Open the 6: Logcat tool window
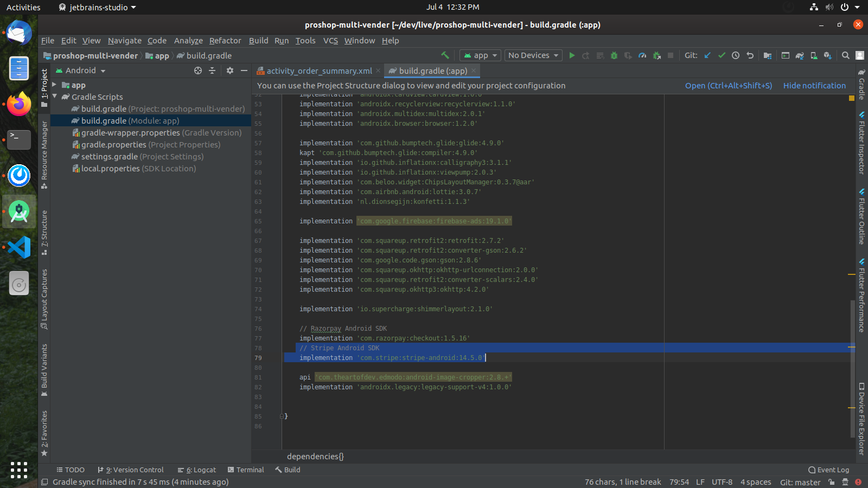The width and height of the screenshot is (868, 488). (x=196, y=470)
